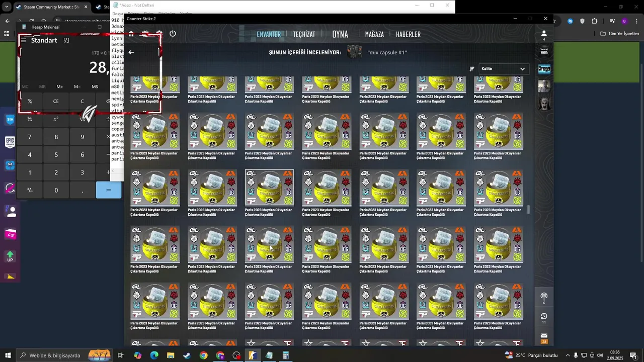Select the Drops friend avatar
644x362 pixels.
(544, 69)
